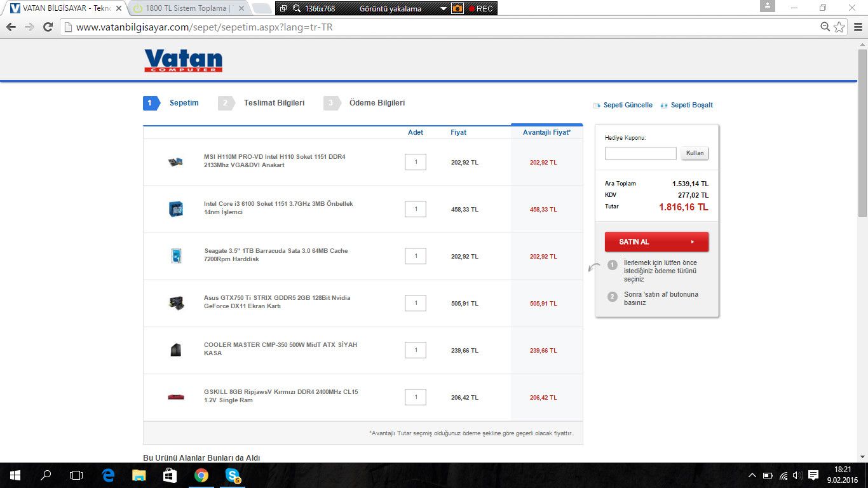This screenshot has height=488, width=868.
Task: Open a new tab in Chrome
Action: tap(262, 8)
